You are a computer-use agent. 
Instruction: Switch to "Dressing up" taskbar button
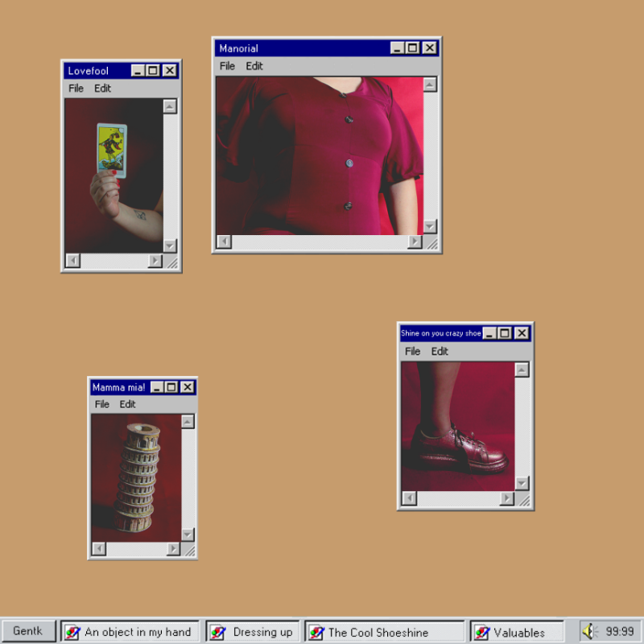pos(253,631)
